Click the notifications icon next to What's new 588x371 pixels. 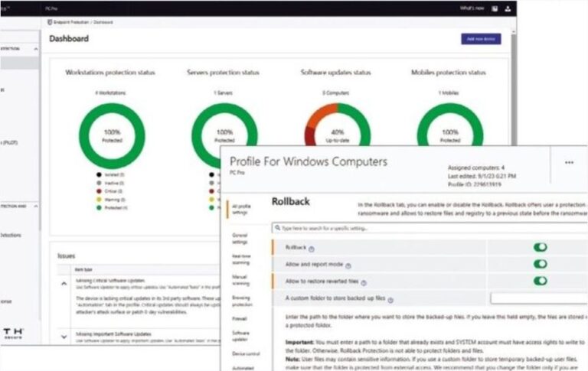pos(492,8)
